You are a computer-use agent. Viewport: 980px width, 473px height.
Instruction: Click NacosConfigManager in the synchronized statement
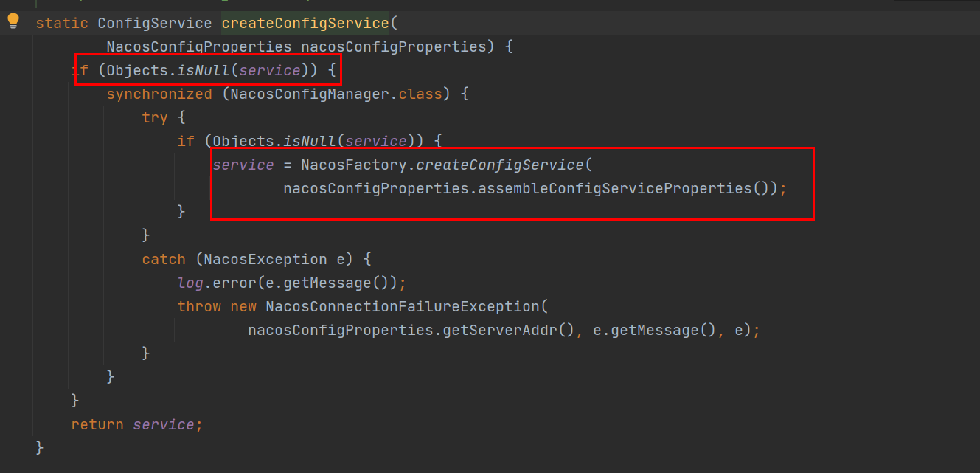click(x=310, y=94)
